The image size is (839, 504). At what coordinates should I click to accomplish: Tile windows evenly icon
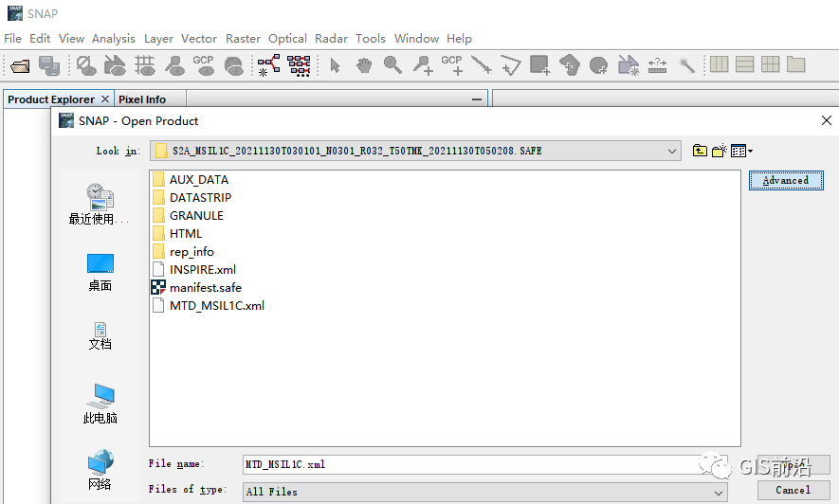click(770, 64)
